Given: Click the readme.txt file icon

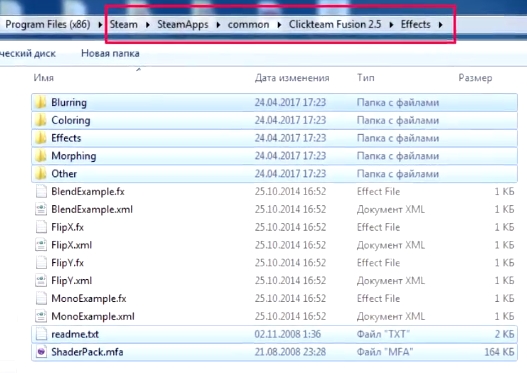Looking at the screenshot, I should pos(41,334).
